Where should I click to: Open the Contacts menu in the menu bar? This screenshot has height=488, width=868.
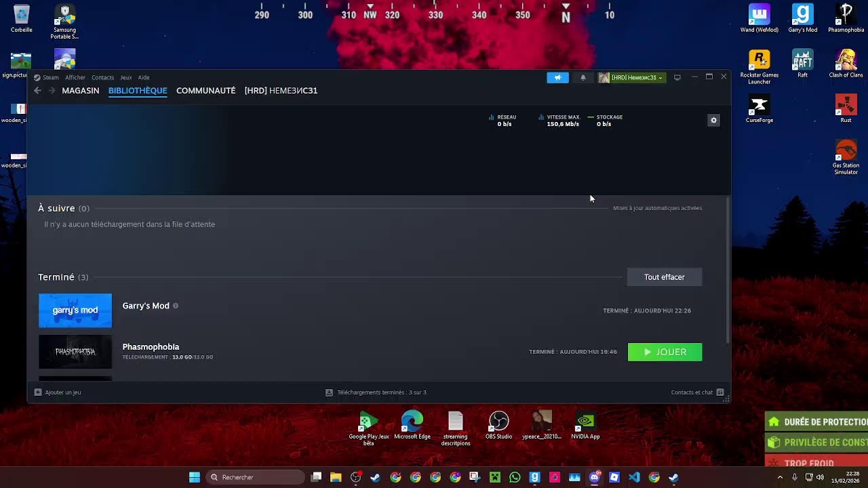pyautogui.click(x=103, y=77)
